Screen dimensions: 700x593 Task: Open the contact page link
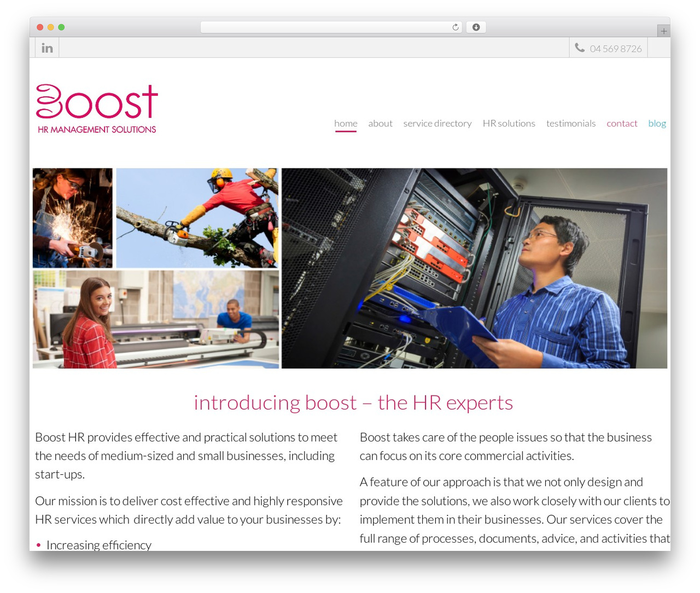coord(622,124)
